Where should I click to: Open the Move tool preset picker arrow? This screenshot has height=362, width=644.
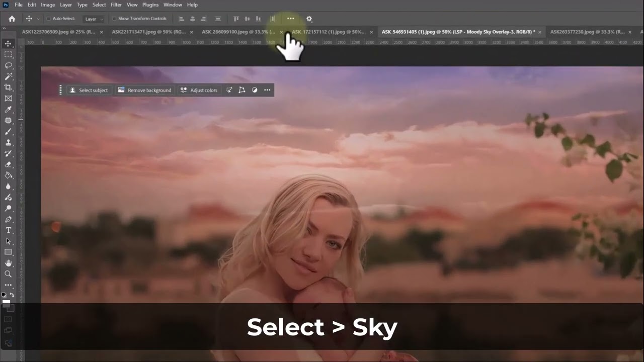point(38,19)
